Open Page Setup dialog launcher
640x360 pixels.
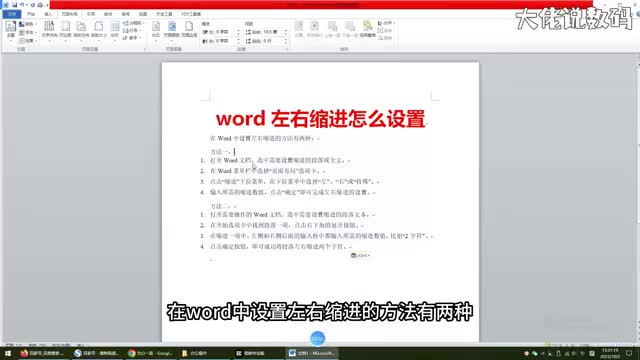(145, 49)
